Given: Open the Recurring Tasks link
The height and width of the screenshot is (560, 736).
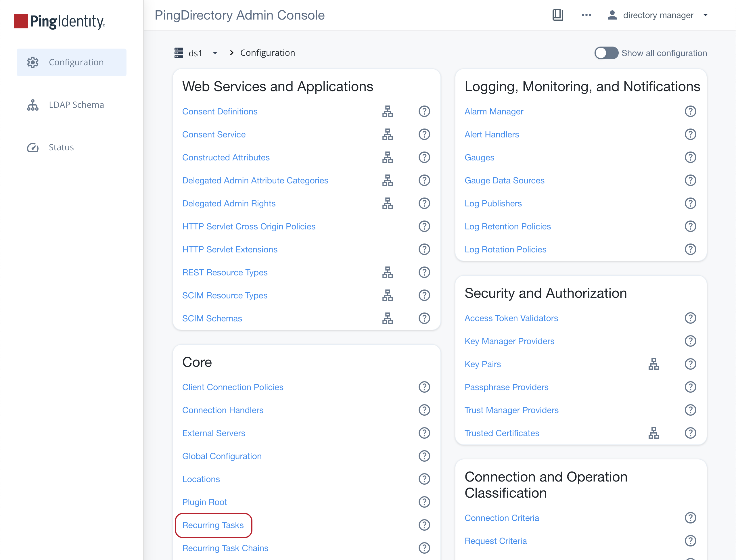Looking at the screenshot, I should [213, 525].
